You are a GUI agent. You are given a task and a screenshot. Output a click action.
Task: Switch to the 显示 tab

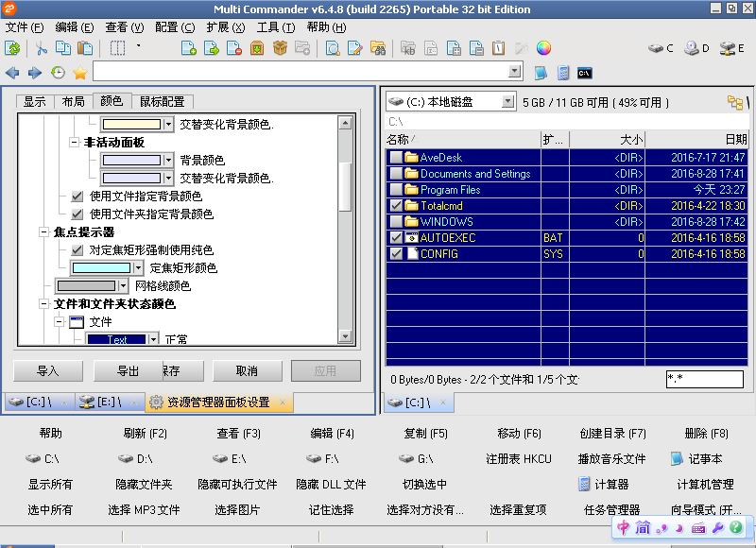tap(35, 102)
